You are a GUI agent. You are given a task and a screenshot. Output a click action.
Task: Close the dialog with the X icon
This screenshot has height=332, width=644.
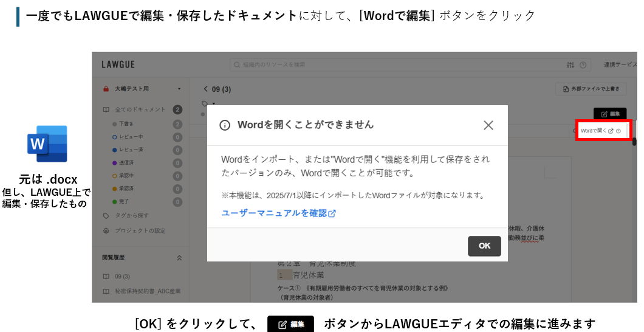488,125
